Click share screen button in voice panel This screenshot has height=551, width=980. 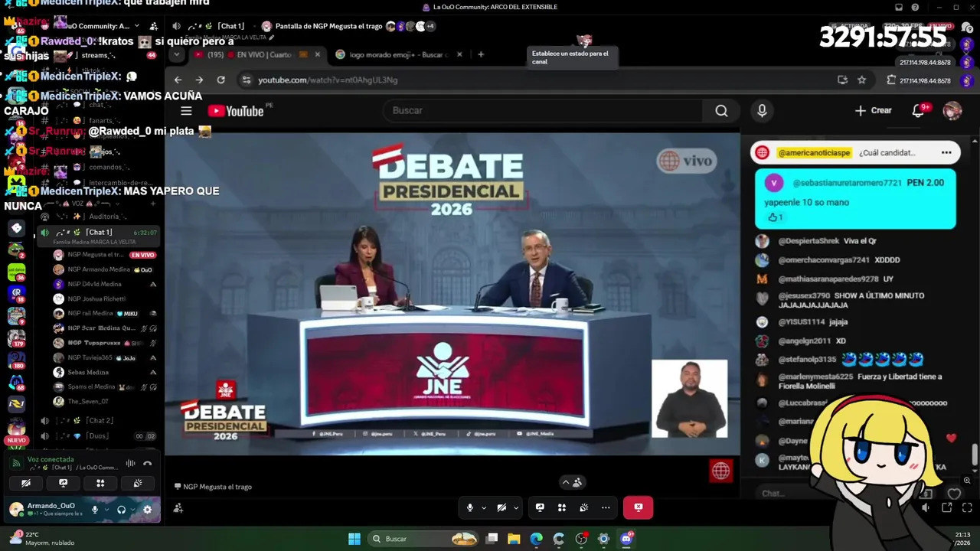[x=63, y=483]
